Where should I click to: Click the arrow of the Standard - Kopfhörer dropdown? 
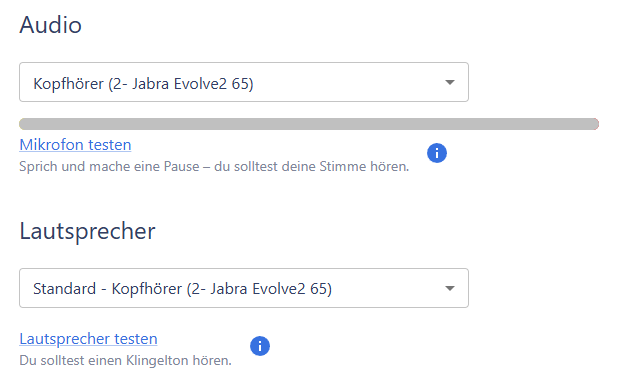pyautogui.click(x=449, y=288)
